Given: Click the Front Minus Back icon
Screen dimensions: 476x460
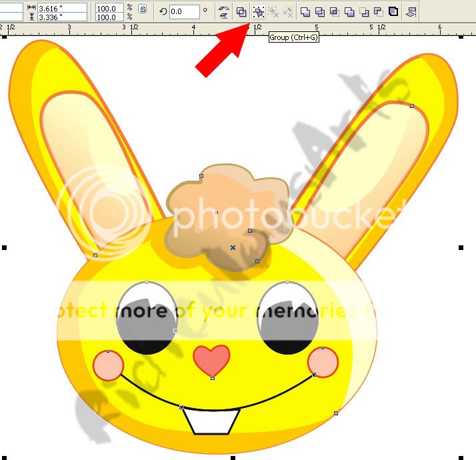Looking at the screenshot, I should click(x=364, y=11).
